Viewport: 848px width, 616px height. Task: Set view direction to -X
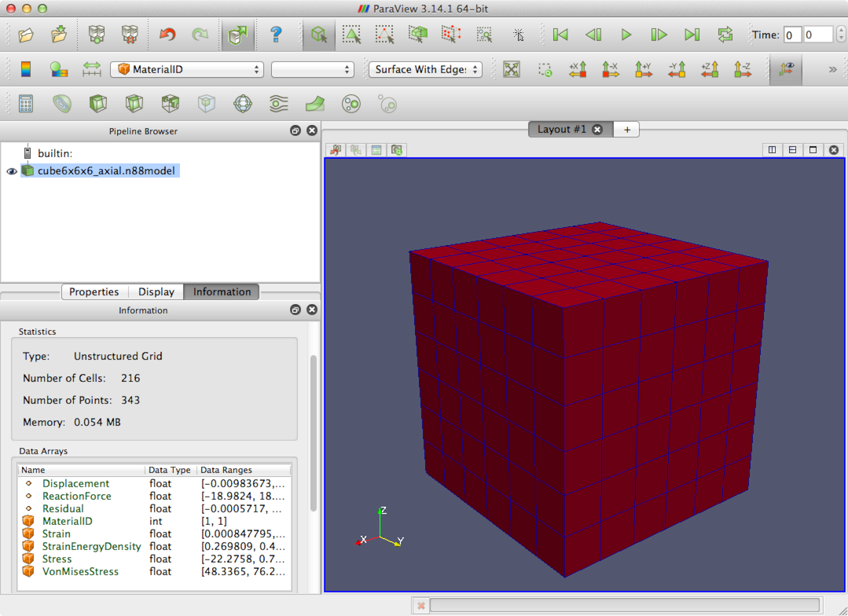coord(611,69)
